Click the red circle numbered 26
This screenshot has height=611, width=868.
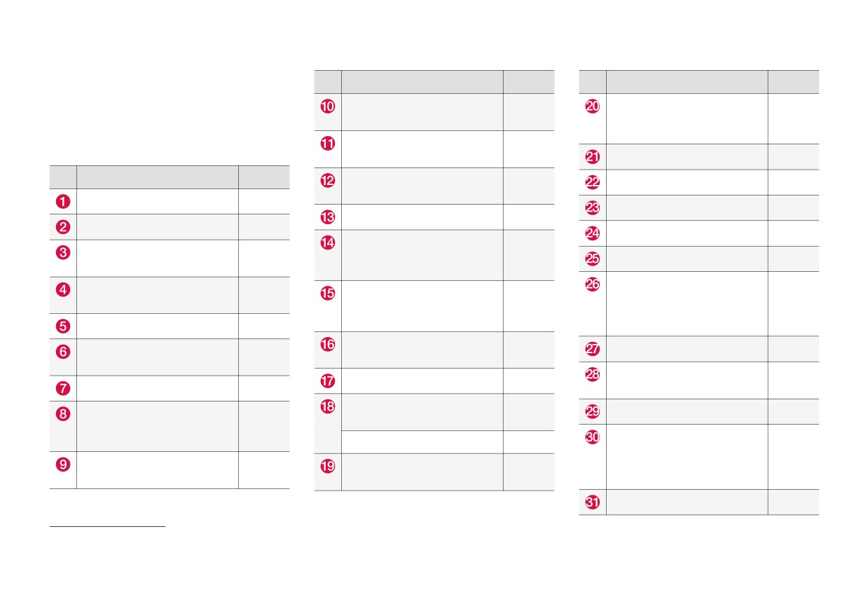point(593,284)
